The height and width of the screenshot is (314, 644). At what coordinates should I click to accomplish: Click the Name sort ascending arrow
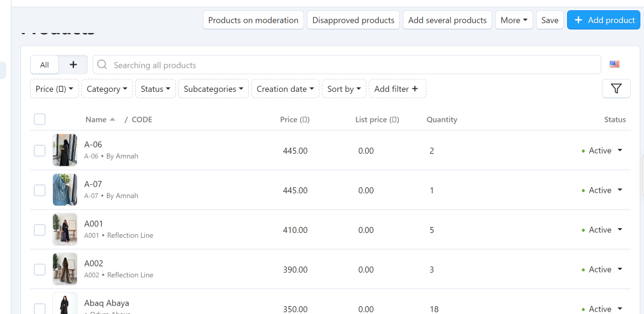[112, 119]
